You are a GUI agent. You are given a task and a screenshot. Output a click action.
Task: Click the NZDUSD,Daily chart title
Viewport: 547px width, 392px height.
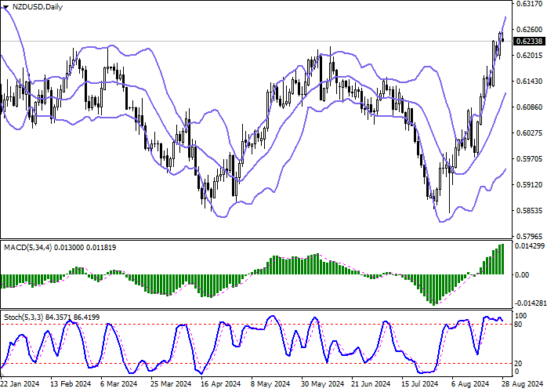[x=33, y=6]
